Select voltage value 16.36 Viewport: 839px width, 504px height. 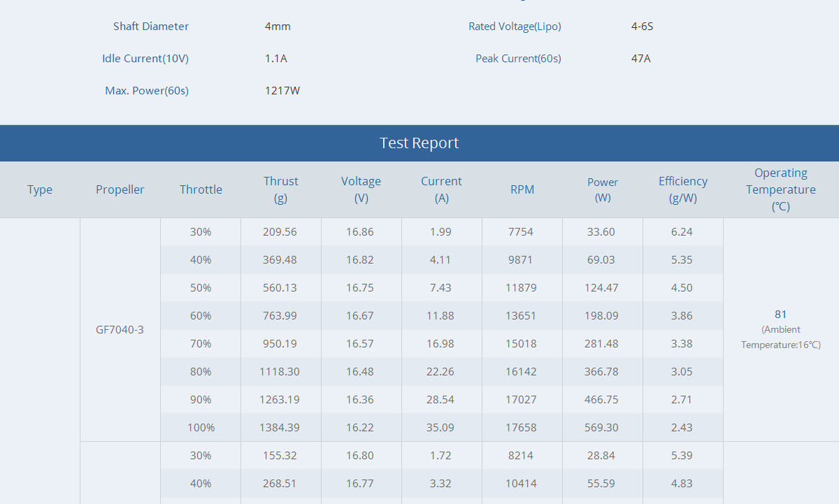click(x=360, y=399)
